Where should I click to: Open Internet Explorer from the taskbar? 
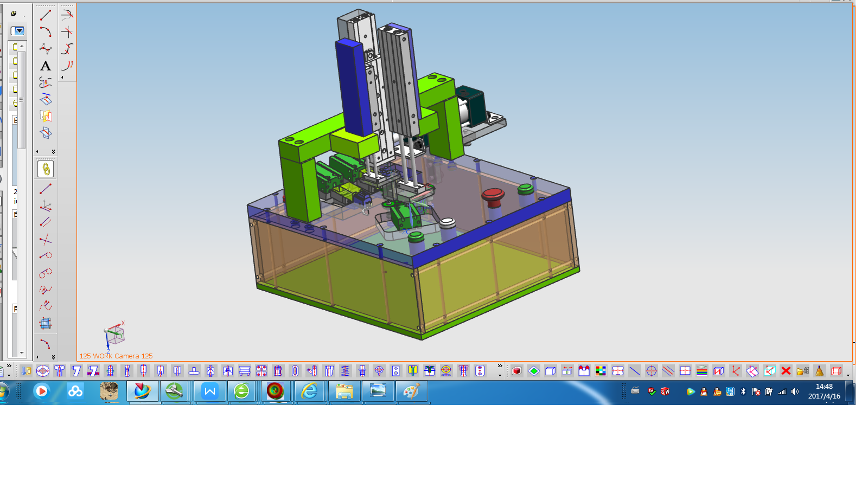click(309, 391)
